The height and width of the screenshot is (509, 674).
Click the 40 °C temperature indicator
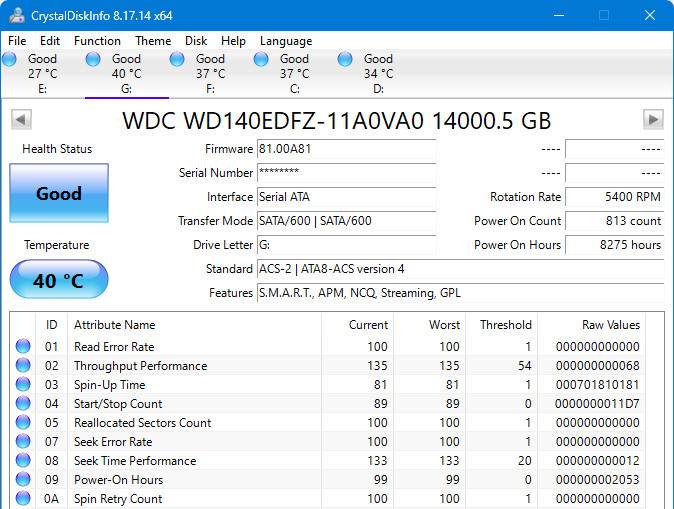click(x=59, y=280)
